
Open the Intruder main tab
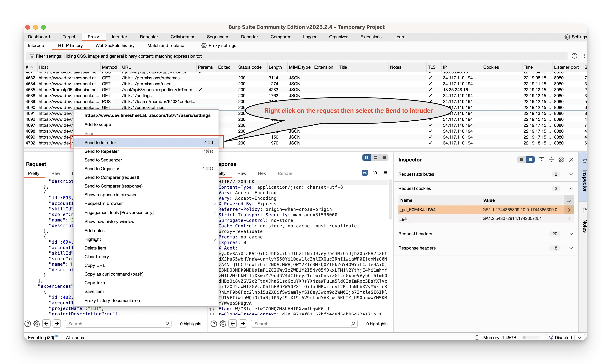tap(119, 37)
